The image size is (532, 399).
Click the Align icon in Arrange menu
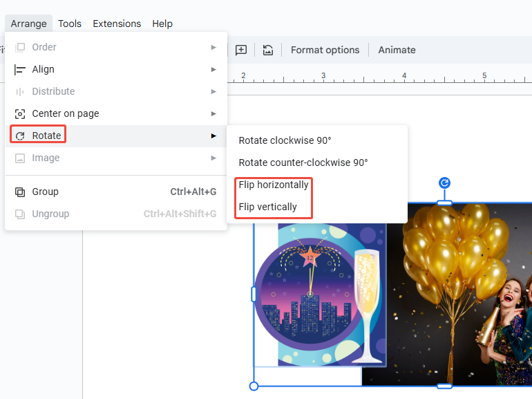tap(20, 69)
